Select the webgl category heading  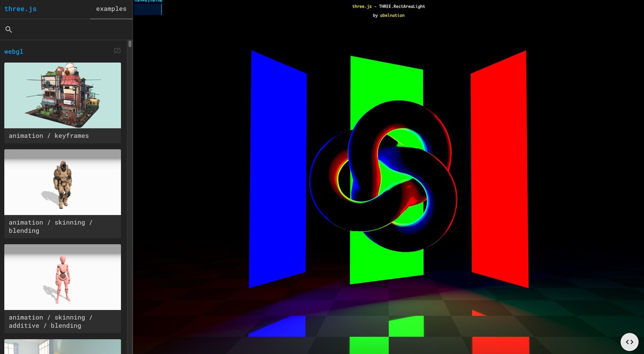pyautogui.click(x=14, y=52)
